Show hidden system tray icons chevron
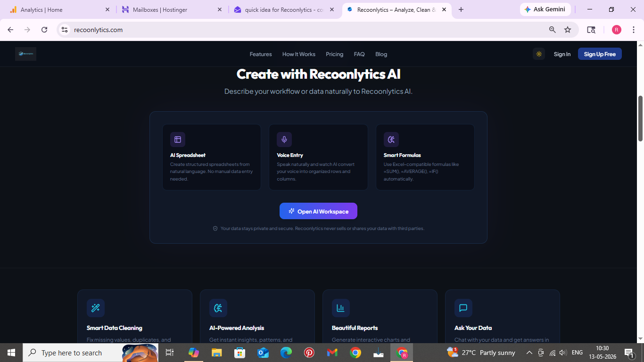Viewport: 644px width, 362px height. point(529,353)
